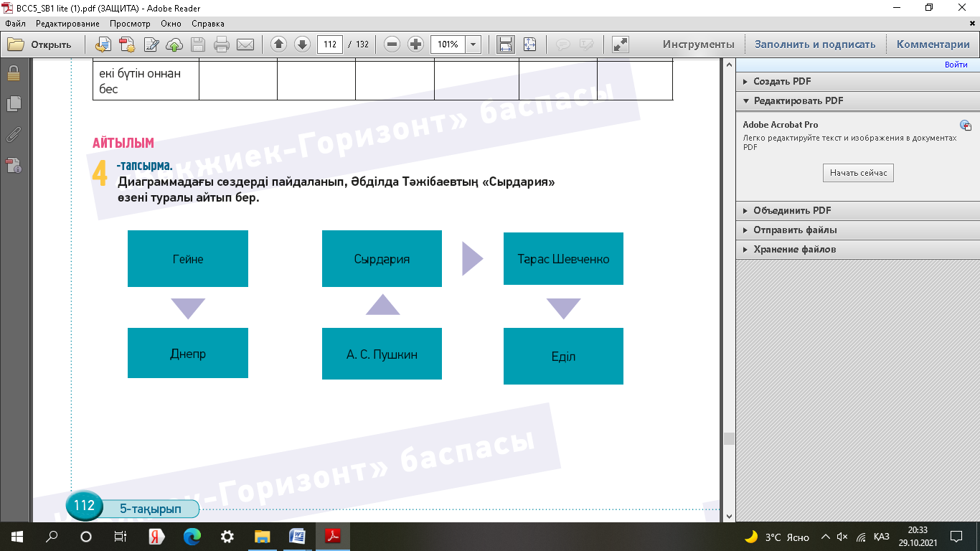Screen dimensions: 980x551
Task: Switch to full screen read mode
Action: click(x=620, y=44)
